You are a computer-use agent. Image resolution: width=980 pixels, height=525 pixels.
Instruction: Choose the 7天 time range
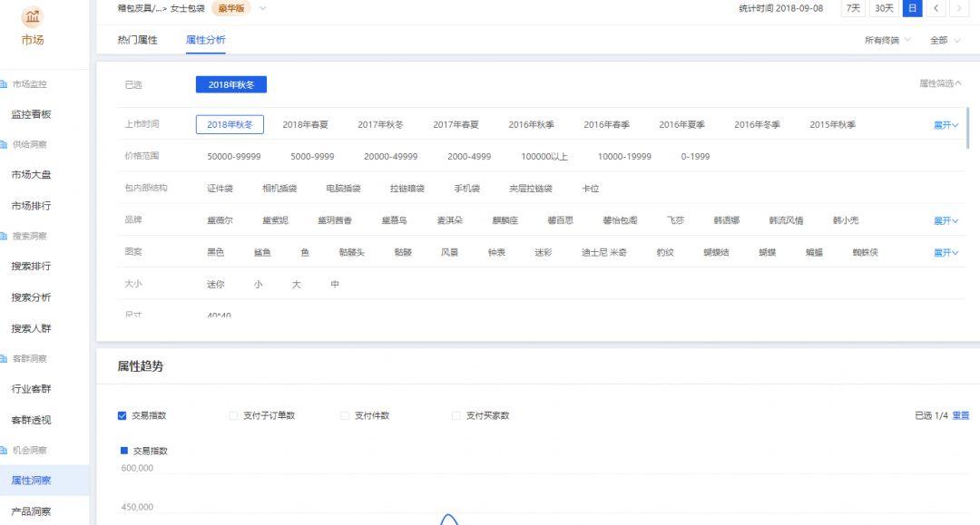tap(853, 8)
